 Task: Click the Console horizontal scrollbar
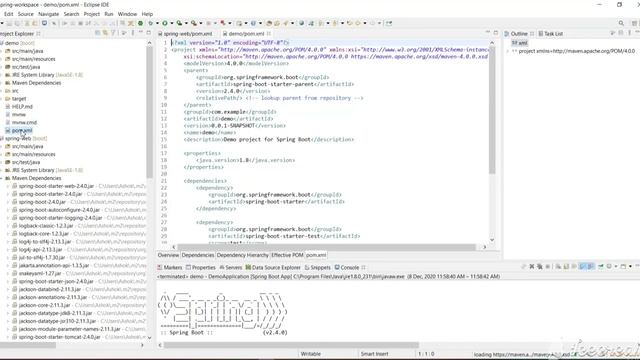pyautogui.click(x=291, y=345)
